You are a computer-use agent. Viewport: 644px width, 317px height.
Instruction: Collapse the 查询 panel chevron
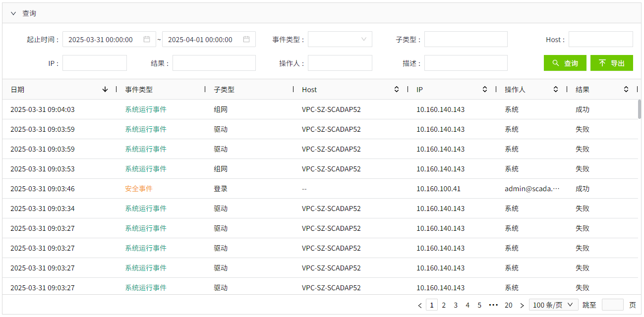pyautogui.click(x=13, y=13)
